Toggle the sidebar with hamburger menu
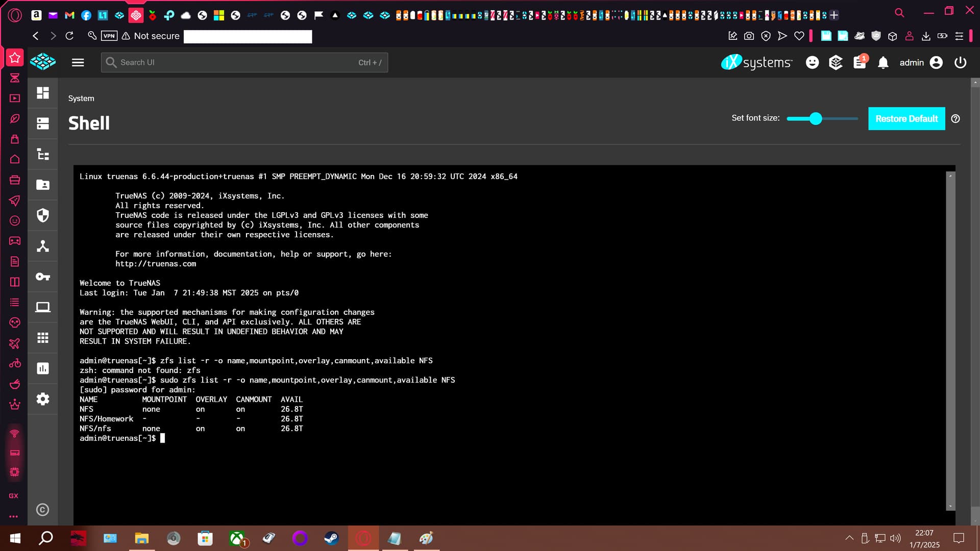Screen dimensions: 980x551 pos(78,62)
